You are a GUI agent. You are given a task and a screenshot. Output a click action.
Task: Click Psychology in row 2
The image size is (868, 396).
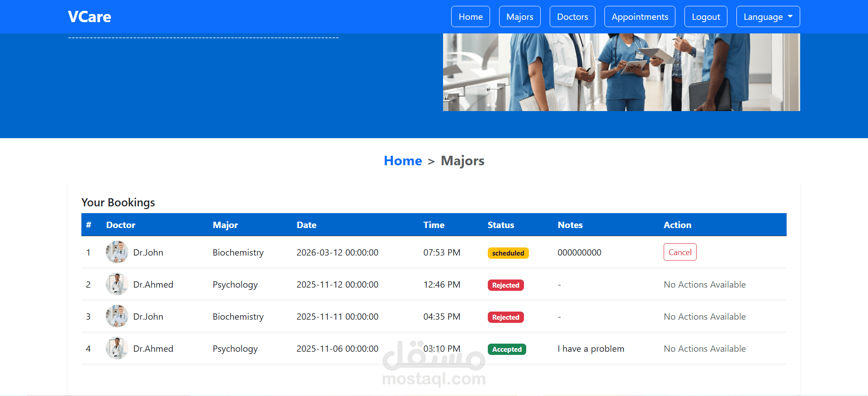coord(235,284)
